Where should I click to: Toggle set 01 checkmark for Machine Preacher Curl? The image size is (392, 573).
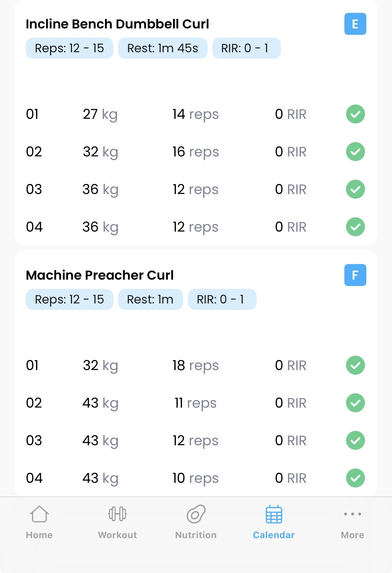(x=355, y=365)
